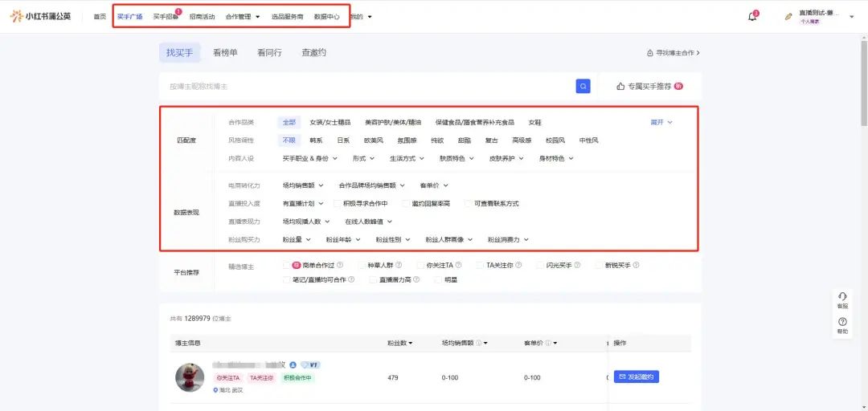Click the blogger's verified person badge
This screenshot has height=411, width=868.
(293, 365)
